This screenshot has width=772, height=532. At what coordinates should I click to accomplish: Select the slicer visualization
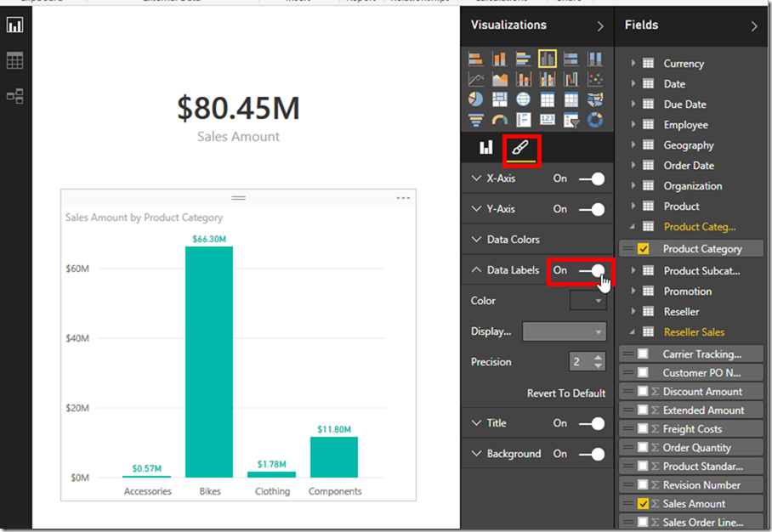coord(571,120)
